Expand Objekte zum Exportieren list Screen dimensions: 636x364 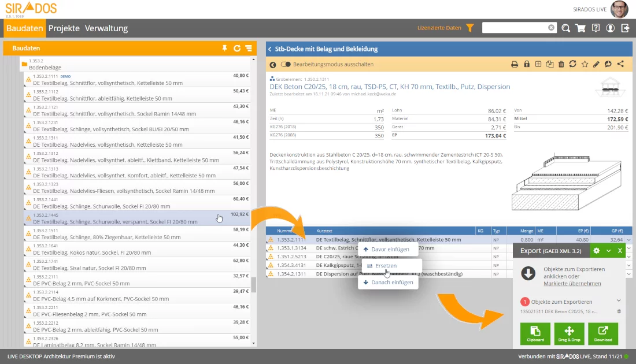point(619,301)
